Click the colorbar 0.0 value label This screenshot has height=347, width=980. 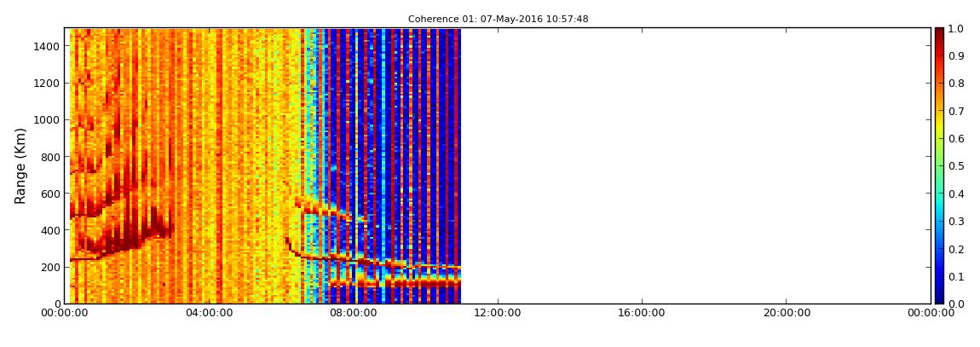click(958, 304)
